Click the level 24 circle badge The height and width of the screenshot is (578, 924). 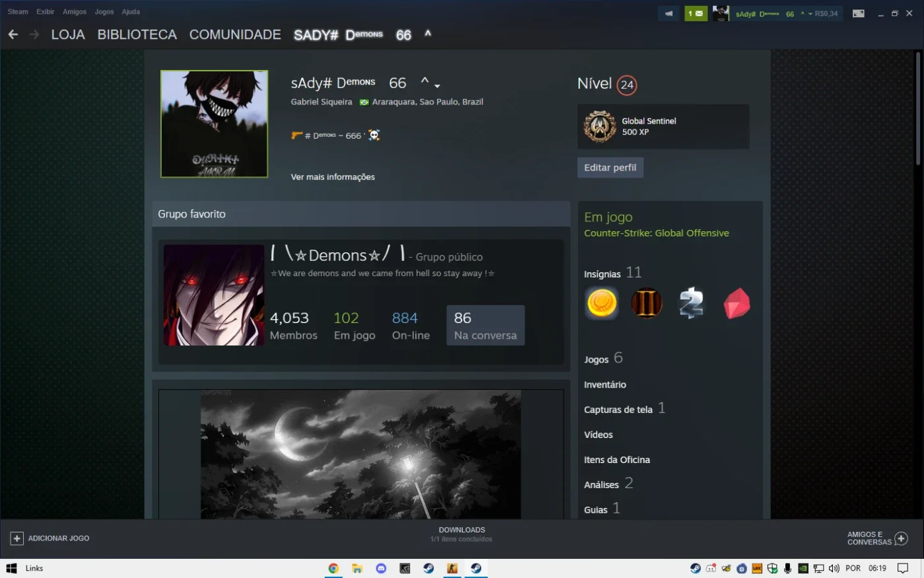coord(627,85)
